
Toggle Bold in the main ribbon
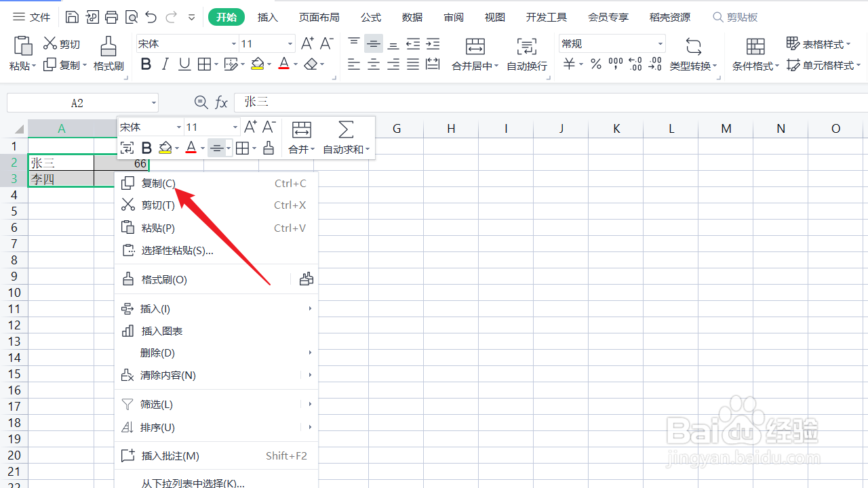pos(146,64)
